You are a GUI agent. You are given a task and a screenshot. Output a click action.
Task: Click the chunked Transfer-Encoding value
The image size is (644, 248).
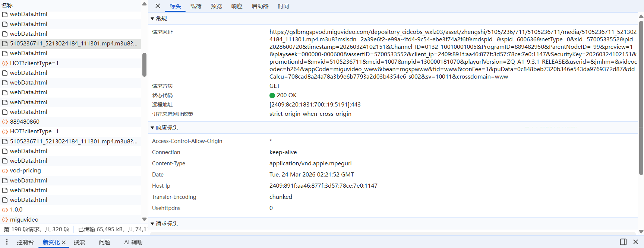click(281, 197)
